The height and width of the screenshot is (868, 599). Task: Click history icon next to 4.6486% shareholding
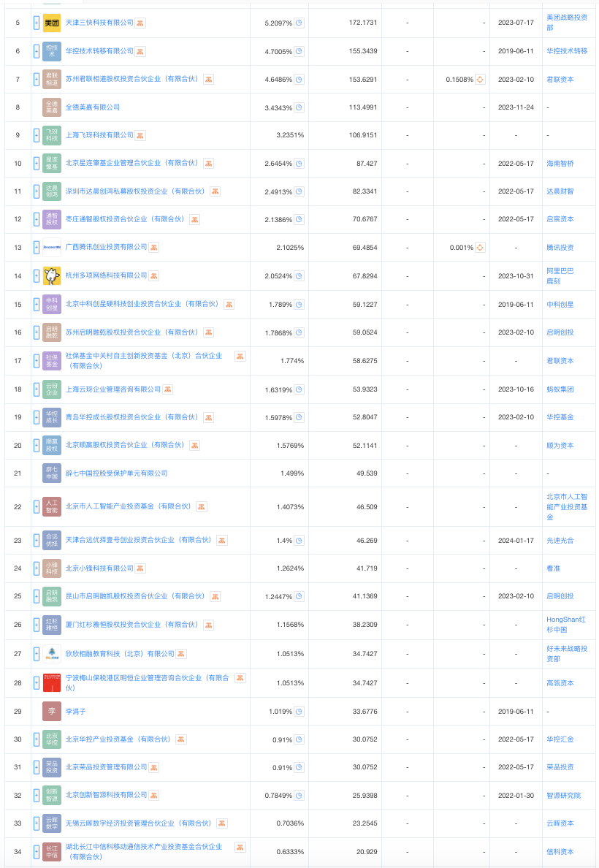[x=298, y=79]
